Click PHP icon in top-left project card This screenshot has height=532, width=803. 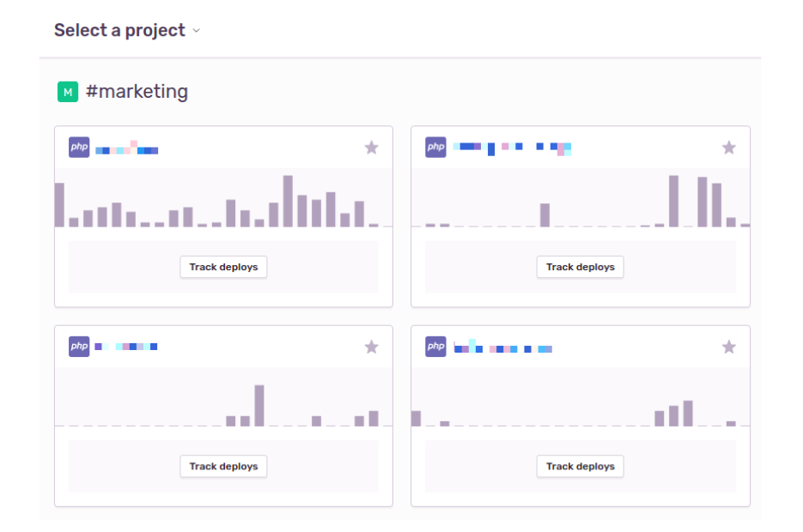coord(79,148)
